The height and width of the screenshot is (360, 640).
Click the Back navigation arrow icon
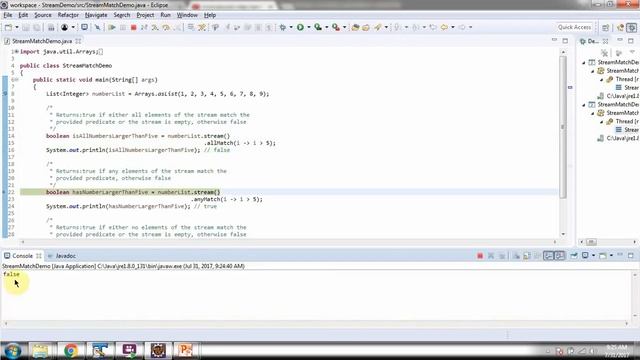click(x=444, y=27)
